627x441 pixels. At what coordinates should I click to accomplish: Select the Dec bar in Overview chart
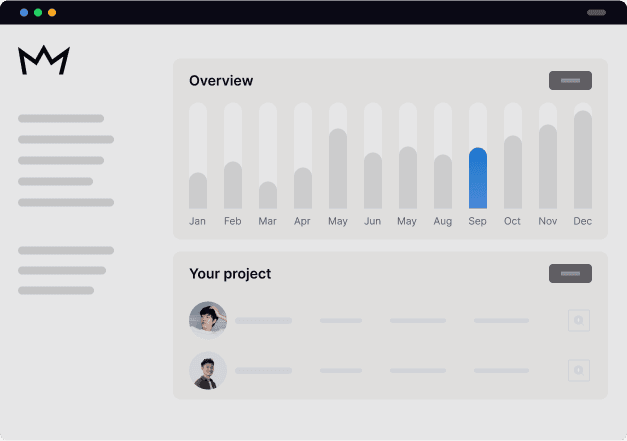[583, 160]
